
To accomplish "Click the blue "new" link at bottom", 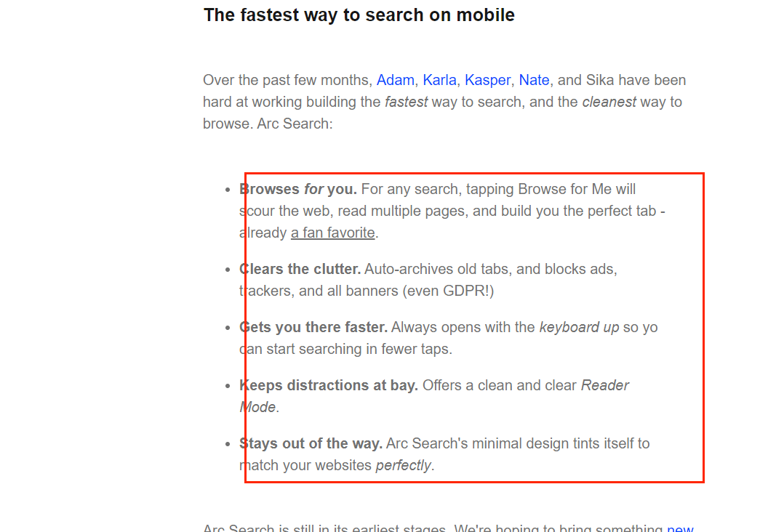I will coord(680,528).
